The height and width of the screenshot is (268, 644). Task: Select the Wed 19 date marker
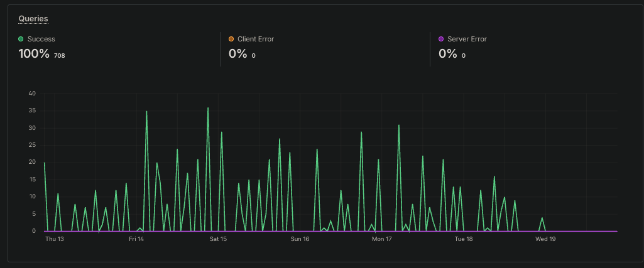[545, 239]
